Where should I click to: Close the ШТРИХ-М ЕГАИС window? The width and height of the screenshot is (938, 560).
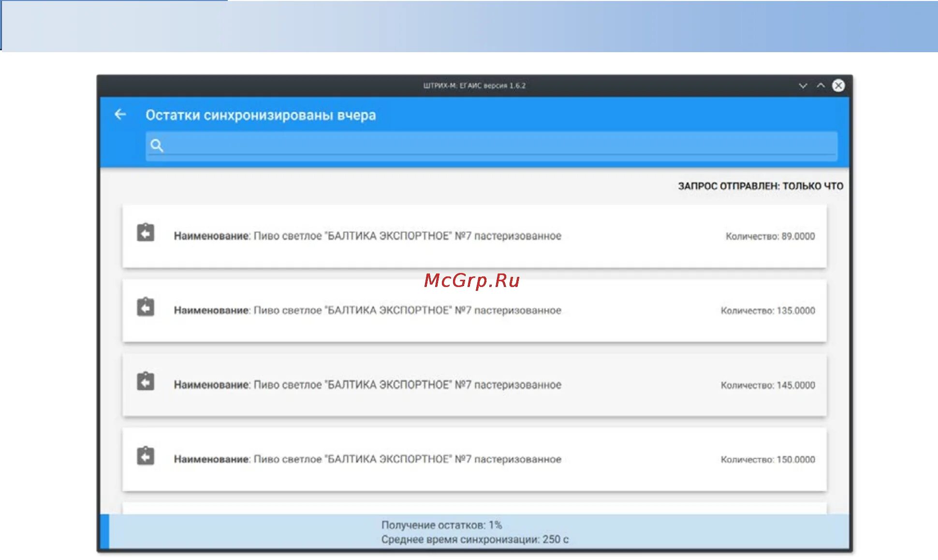coord(838,86)
